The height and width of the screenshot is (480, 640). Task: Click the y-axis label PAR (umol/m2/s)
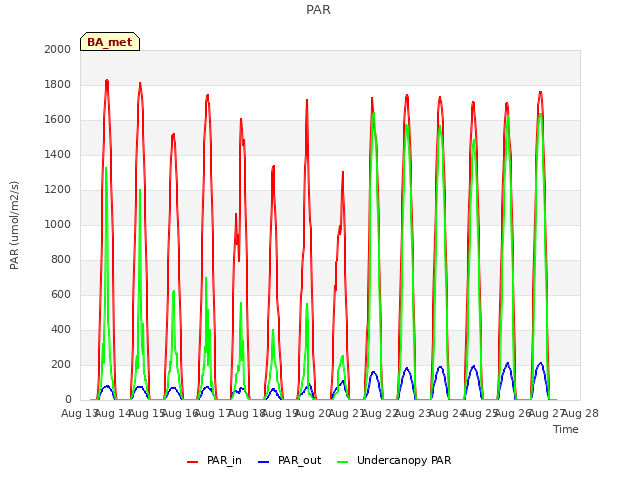tap(14, 225)
